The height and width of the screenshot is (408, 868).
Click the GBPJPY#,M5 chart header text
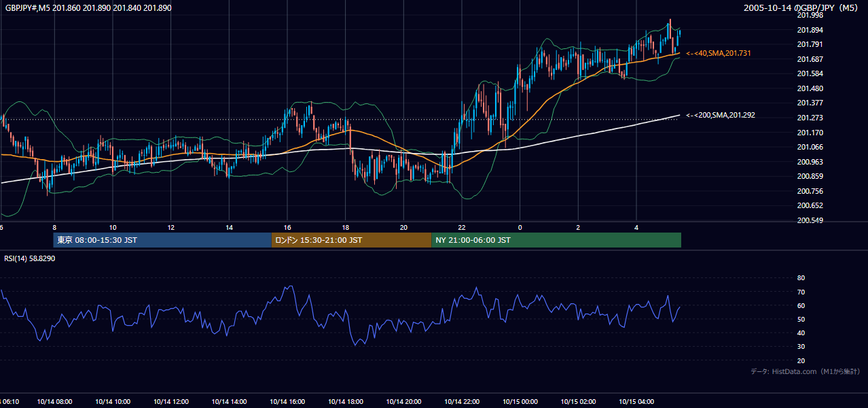pos(88,7)
